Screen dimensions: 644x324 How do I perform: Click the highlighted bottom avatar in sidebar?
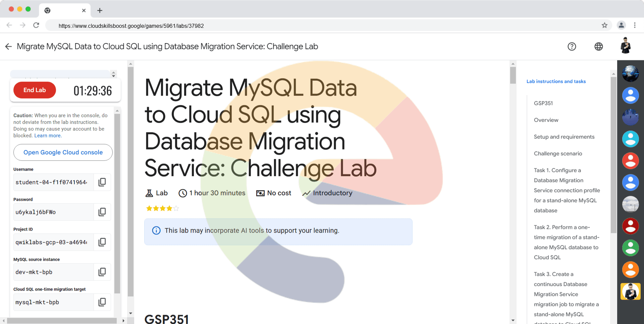631,291
